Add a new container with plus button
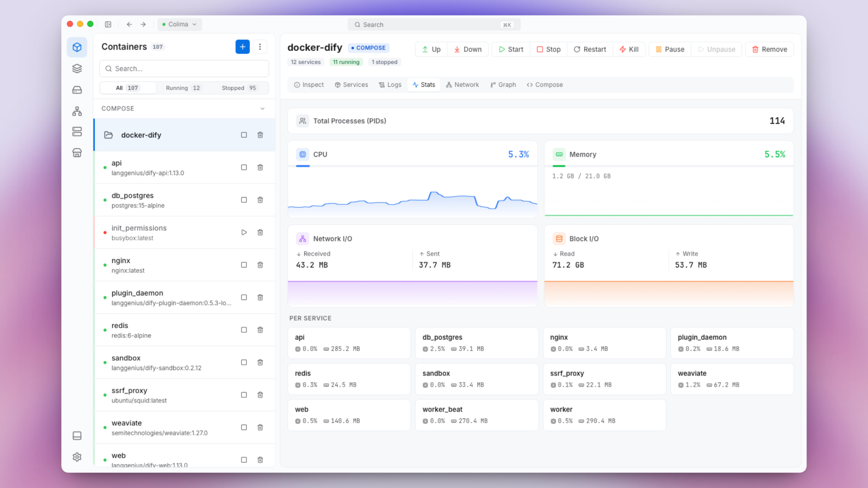Image resolution: width=868 pixels, height=488 pixels. 242,47
